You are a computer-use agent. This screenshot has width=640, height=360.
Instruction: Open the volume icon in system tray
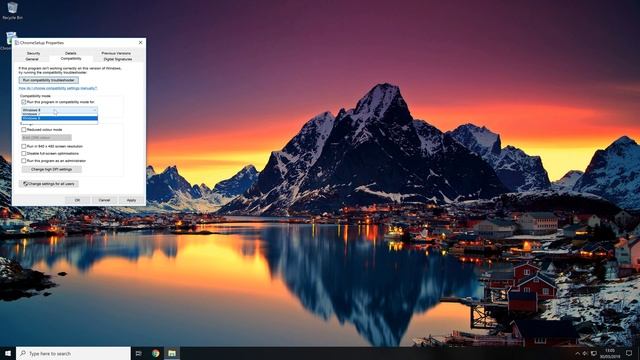click(x=585, y=353)
